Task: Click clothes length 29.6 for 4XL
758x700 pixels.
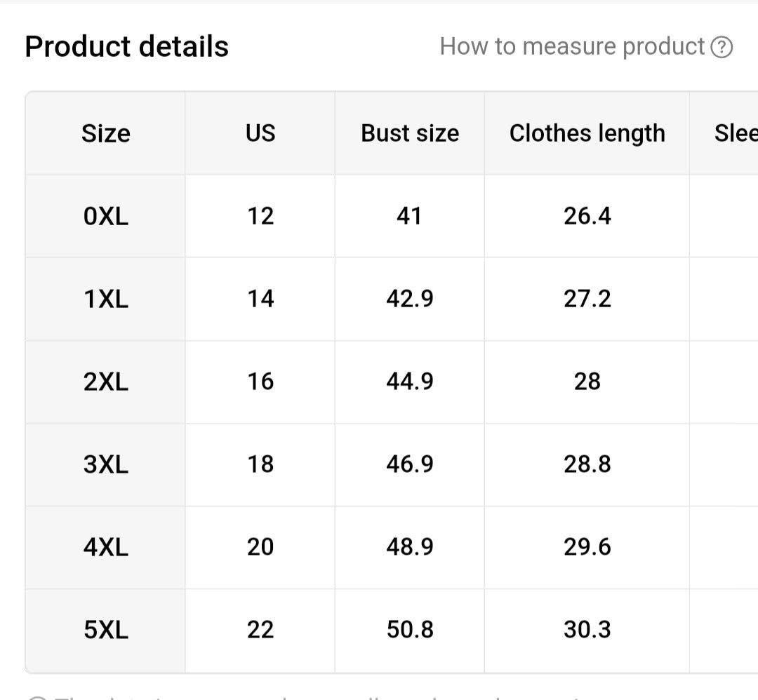Action: 587,547
